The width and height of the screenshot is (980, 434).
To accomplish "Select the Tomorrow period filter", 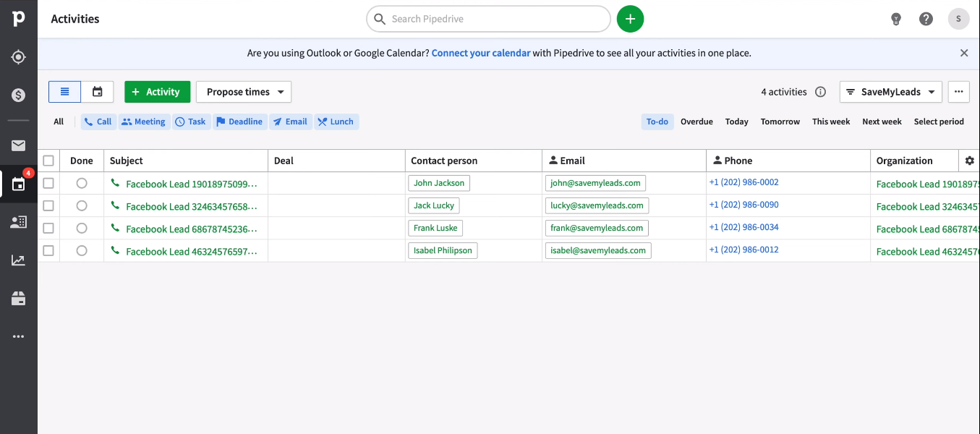I will 780,122.
